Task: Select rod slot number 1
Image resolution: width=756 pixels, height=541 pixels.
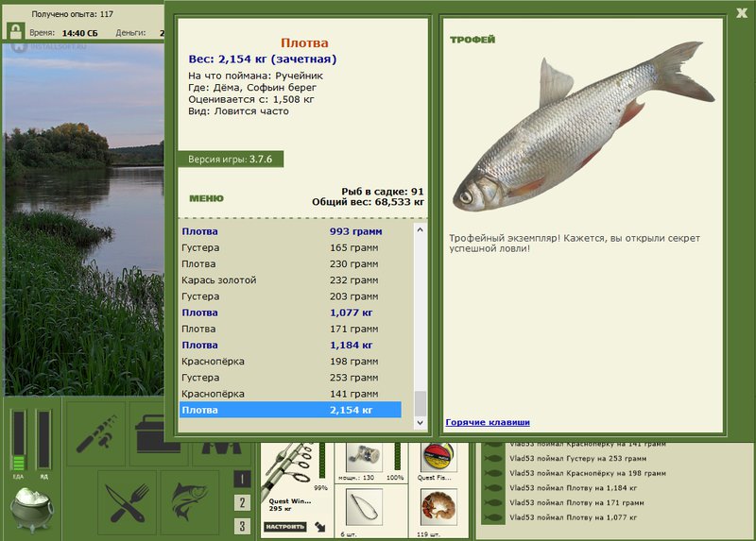Action: (x=242, y=479)
